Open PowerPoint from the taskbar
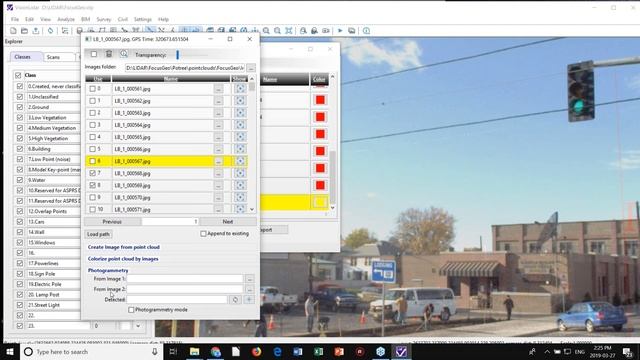Screen dimensions: 640x360 (339, 351)
